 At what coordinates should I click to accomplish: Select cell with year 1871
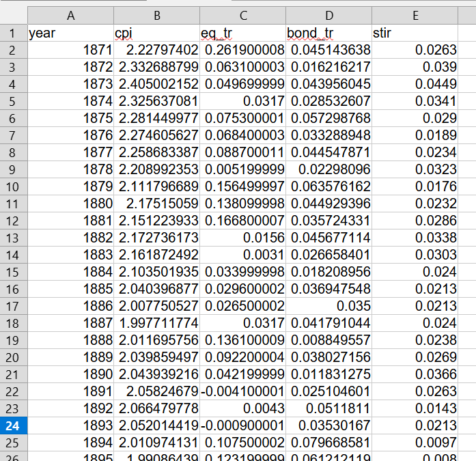click(x=71, y=50)
